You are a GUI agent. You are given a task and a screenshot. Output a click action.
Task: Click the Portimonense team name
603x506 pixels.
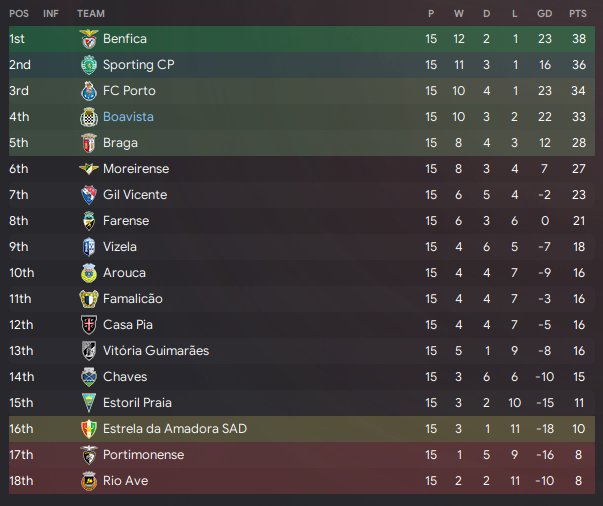click(143, 455)
